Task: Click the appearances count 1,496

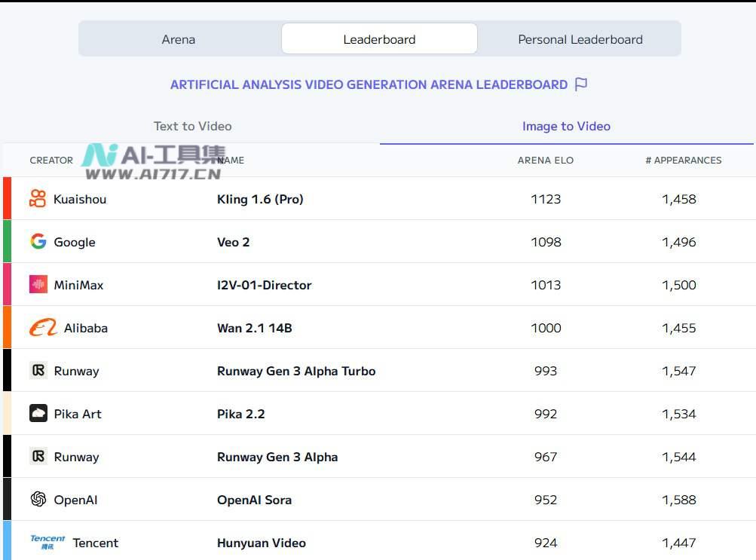Action: (x=679, y=242)
